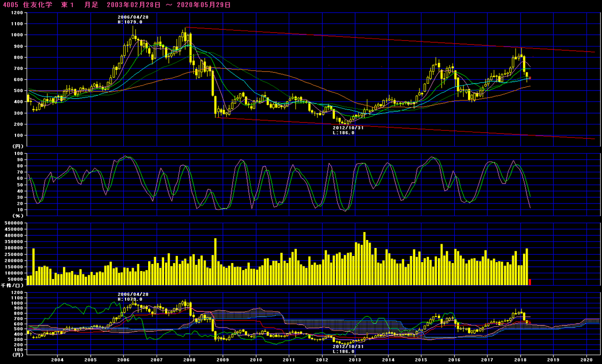Click the 千株(口) volume unit label
This screenshot has height=364, width=602.
tap(11, 285)
